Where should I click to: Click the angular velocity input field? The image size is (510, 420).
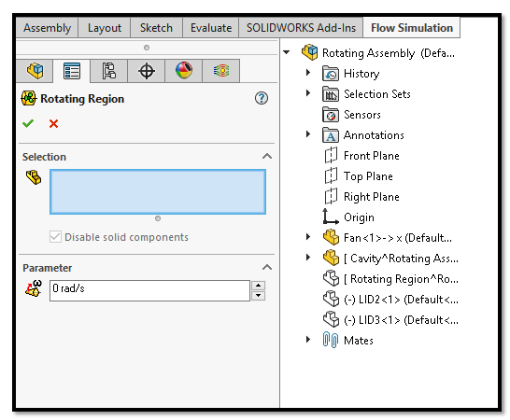coord(149,290)
